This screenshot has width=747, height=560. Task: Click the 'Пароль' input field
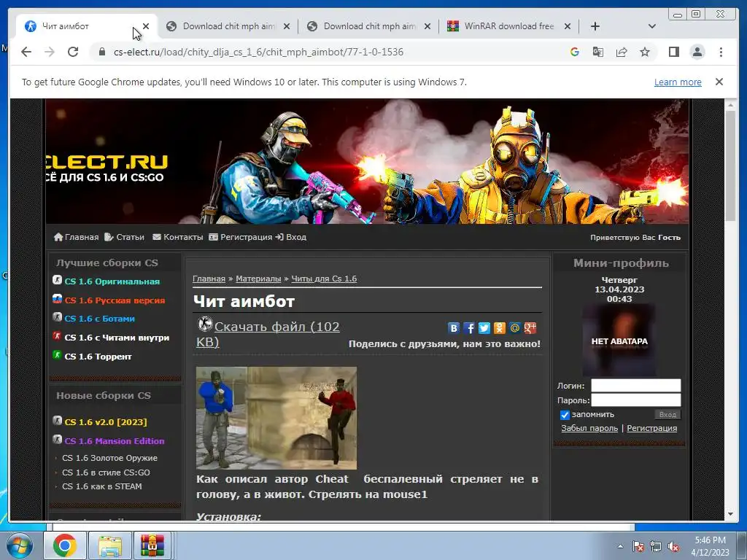pos(635,400)
